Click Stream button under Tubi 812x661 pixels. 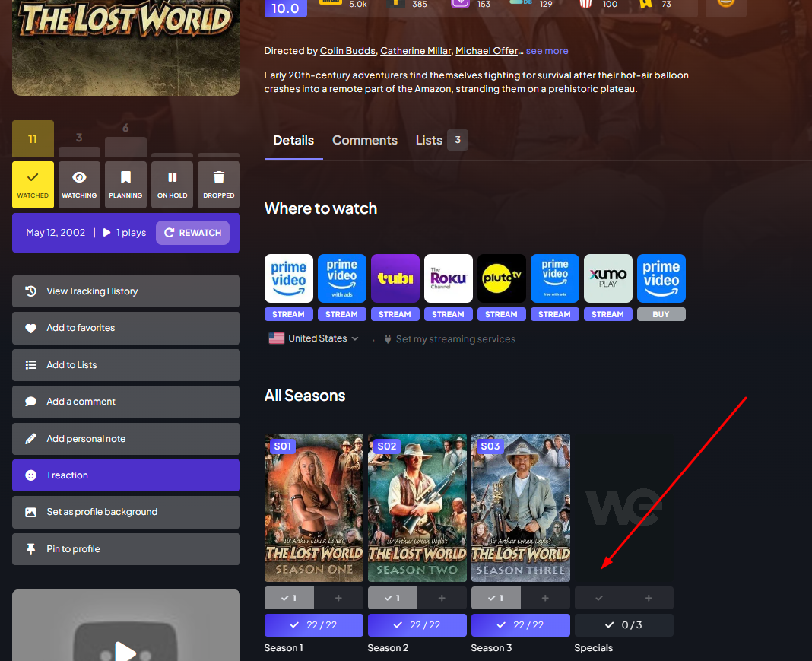point(395,314)
